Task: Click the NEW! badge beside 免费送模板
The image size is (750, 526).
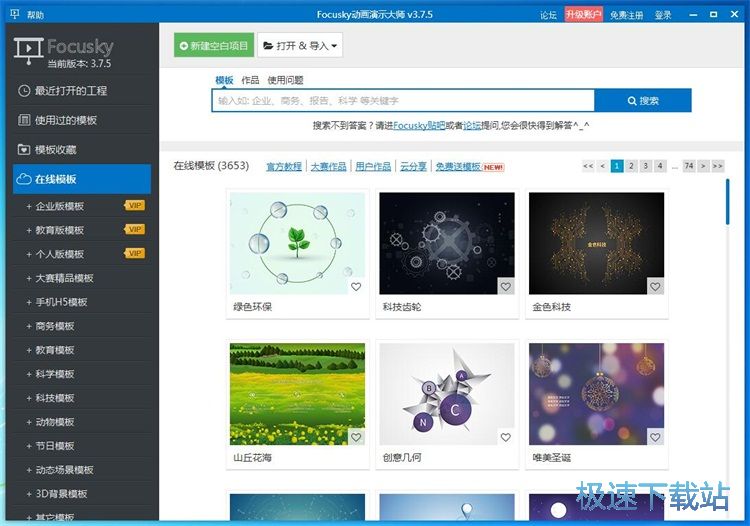Action: click(x=493, y=167)
